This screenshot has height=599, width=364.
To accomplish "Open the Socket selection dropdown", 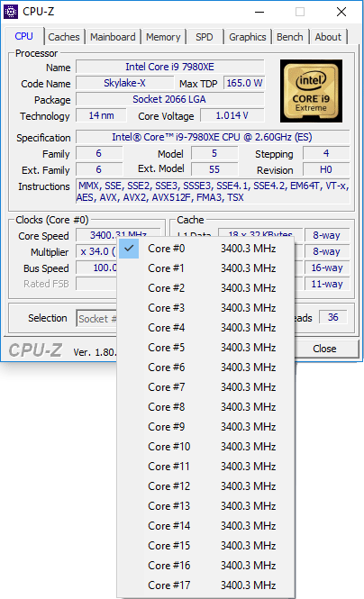I will click(96, 319).
